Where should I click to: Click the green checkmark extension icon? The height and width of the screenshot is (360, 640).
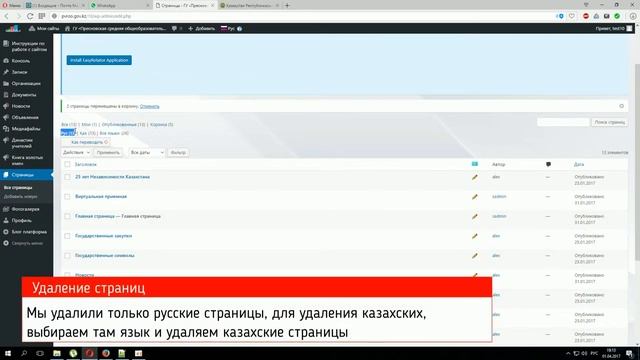click(x=617, y=16)
